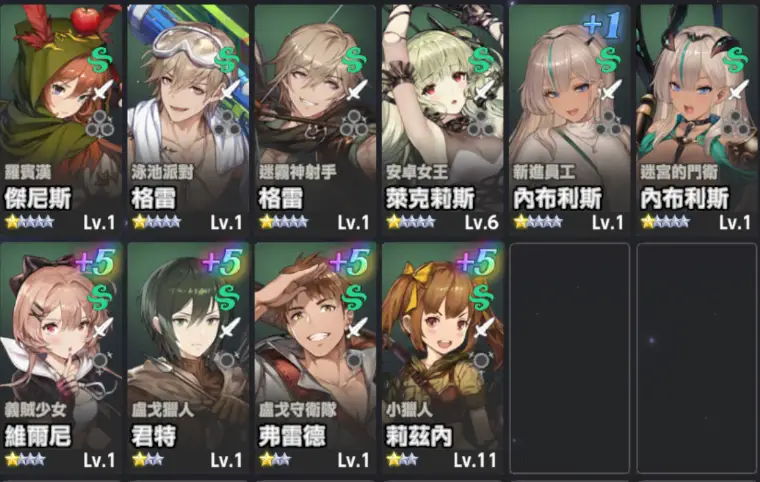The height and width of the screenshot is (482, 760).
Task: Click the star rating on 萊克莉斯
Action: (411, 222)
